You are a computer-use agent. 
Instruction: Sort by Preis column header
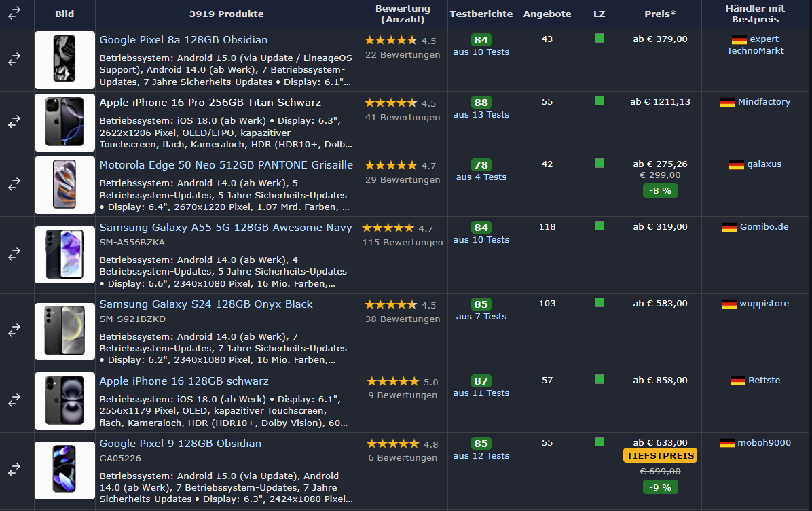click(x=660, y=14)
